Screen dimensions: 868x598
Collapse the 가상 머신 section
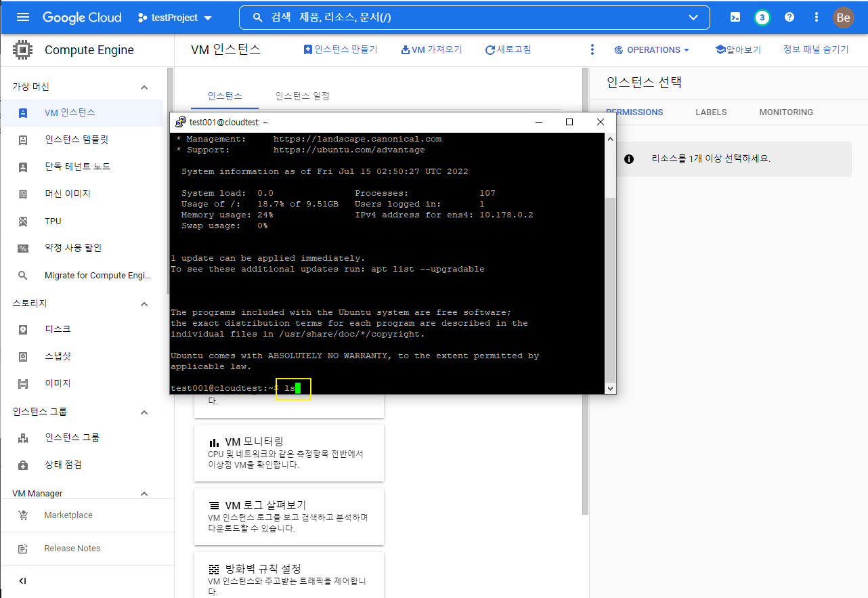(144, 87)
